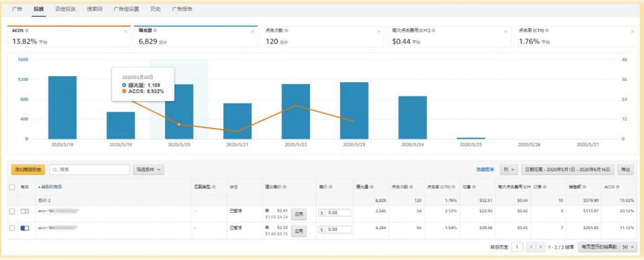Close the ACOS metric card

point(125,32)
